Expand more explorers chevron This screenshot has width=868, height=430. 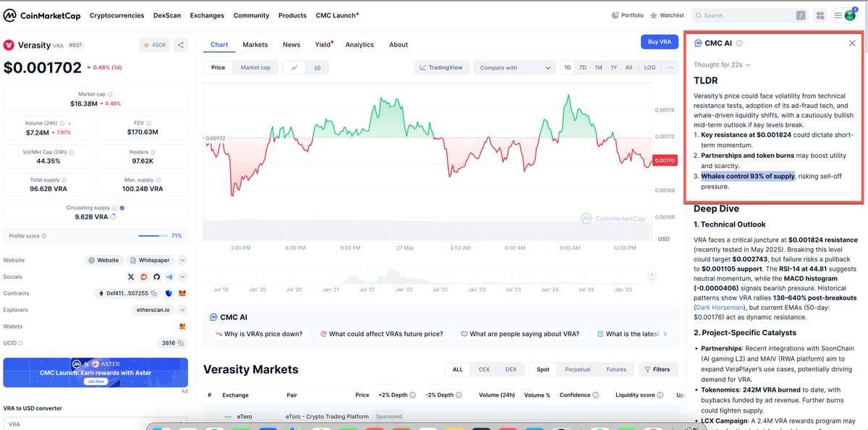point(182,310)
